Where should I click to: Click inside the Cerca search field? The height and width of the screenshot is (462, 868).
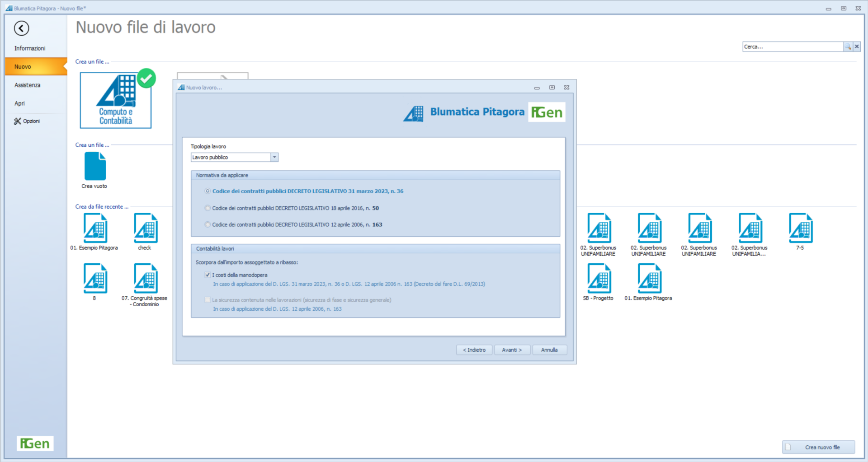[x=792, y=47]
